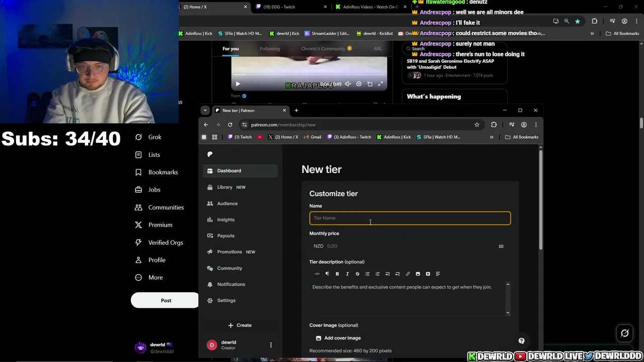Apply bold formatting in tier description
This screenshot has width=644, height=362.
coord(337,274)
